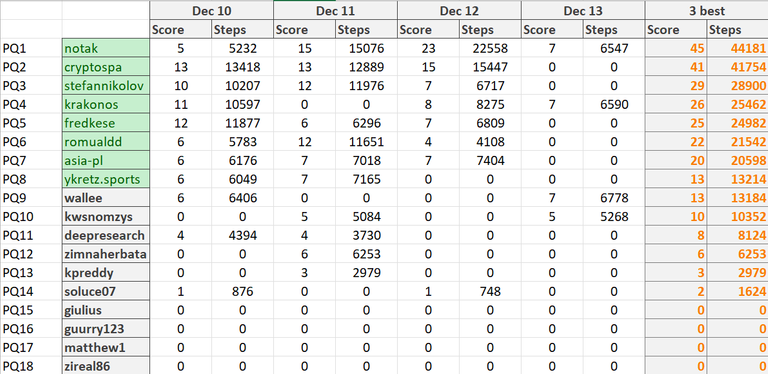768x374 pixels.
Task: Click the orange score 41 cell
Action: 676,67
